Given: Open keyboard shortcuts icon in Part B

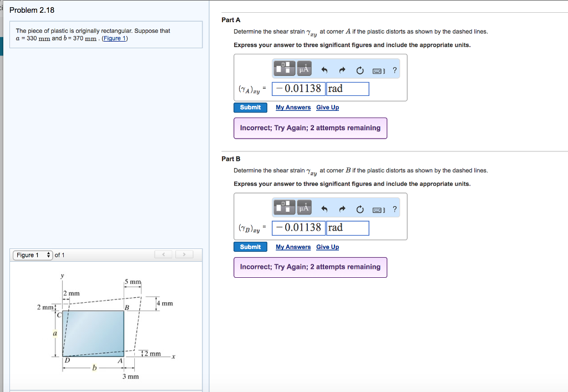Looking at the screenshot, I should point(378,210).
